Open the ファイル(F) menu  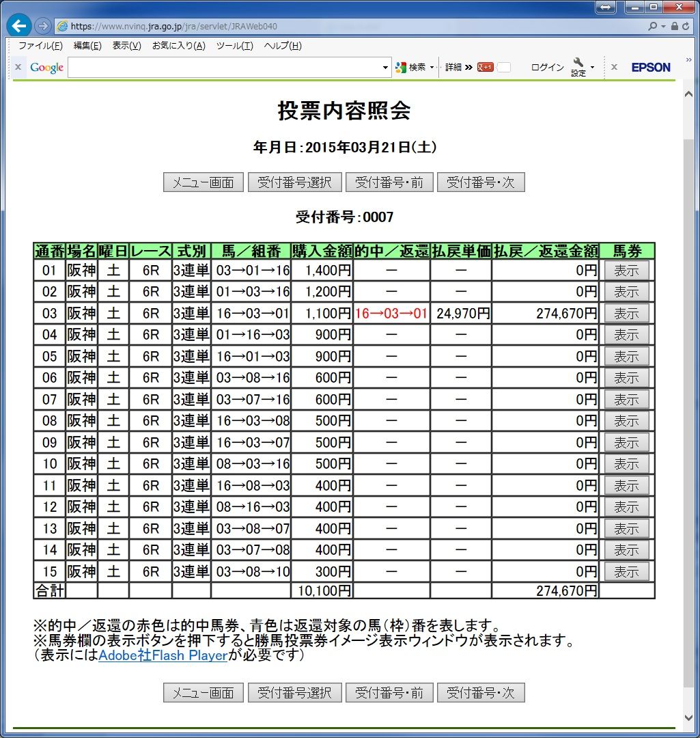click(x=40, y=46)
